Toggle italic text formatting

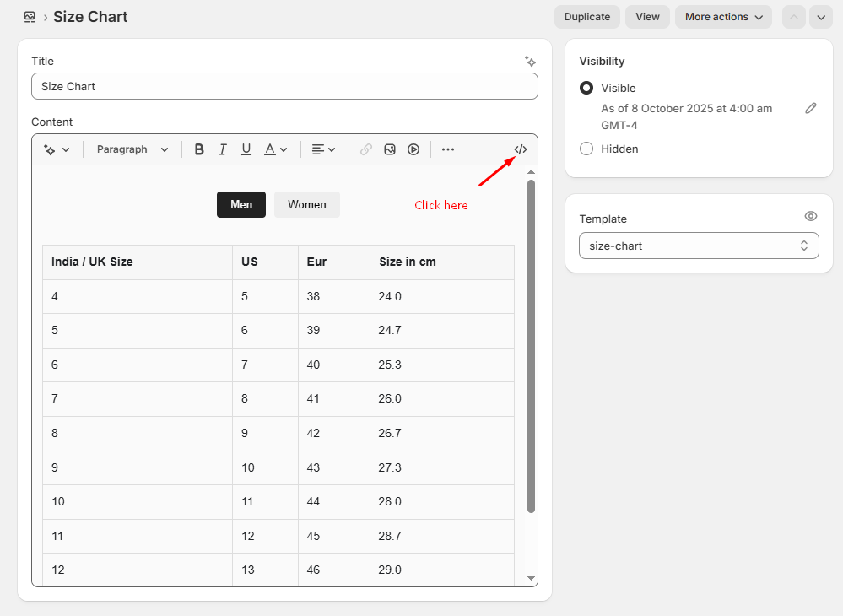(x=223, y=149)
